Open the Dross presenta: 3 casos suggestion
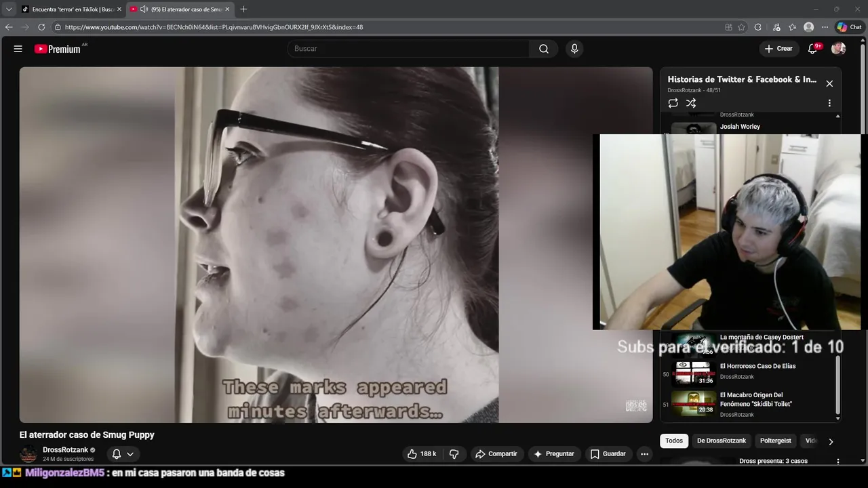The image size is (868, 488). 773,461
